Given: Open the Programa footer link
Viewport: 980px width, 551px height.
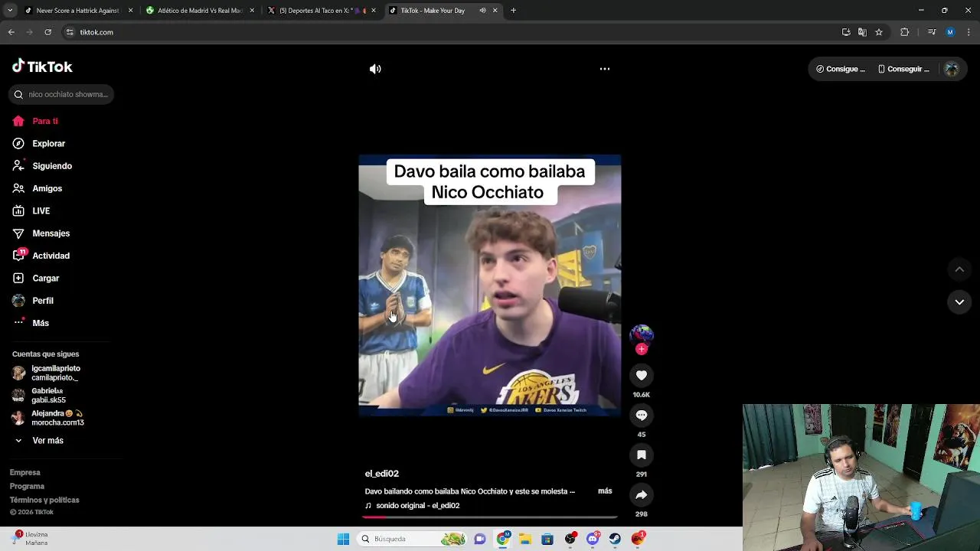Looking at the screenshot, I should click(x=27, y=487).
